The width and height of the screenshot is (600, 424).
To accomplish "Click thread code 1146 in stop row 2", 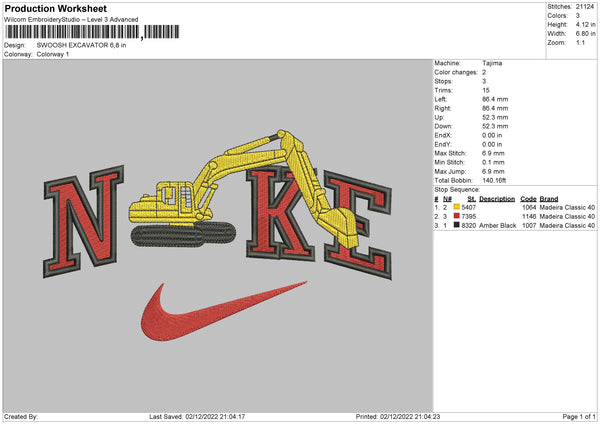I will [529, 217].
